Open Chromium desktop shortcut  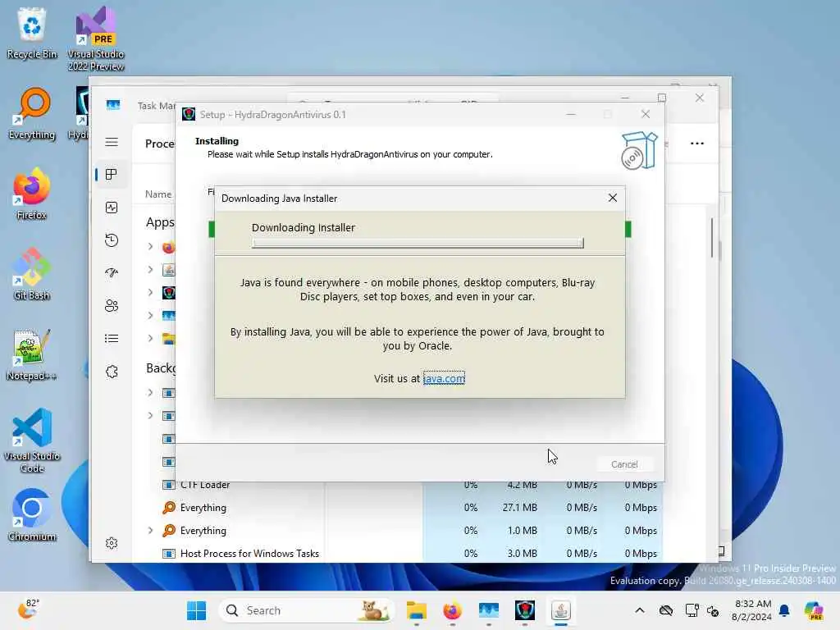click(32, 515)
